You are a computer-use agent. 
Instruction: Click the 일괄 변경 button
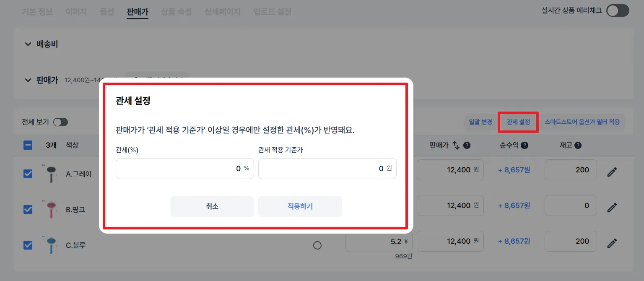coord(480,122)
